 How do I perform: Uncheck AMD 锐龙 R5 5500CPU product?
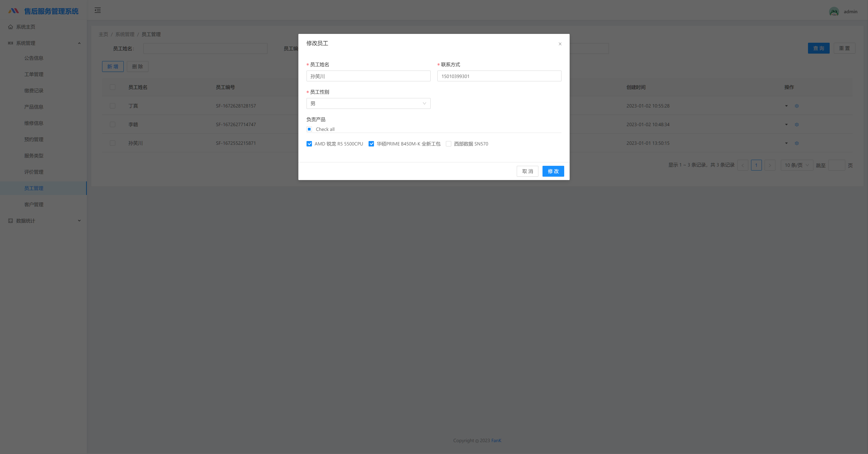click(309, 144)
